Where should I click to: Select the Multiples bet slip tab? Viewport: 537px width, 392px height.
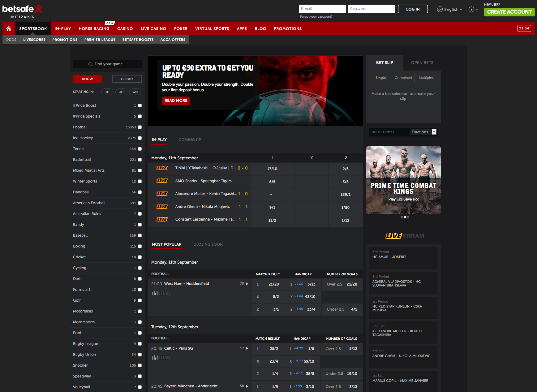pyautogui.click(x=426, y=78)
